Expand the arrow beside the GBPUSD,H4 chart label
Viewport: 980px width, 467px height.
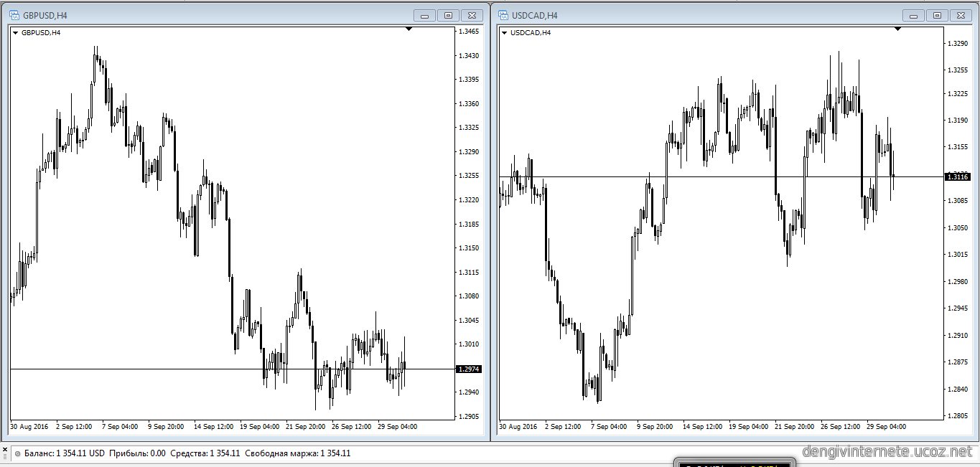point(15,32)
